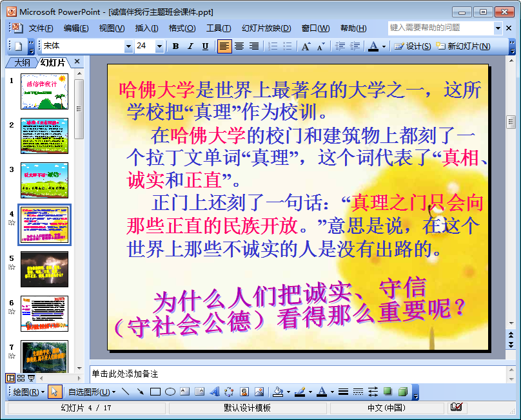Start slide show from current slide
Viewport: 521px width, 420px height.
coord(31,378)
